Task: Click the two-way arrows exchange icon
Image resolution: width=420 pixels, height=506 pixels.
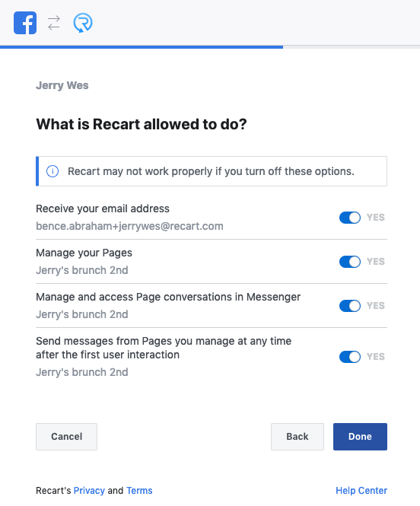Action: (x=54, y=23)
